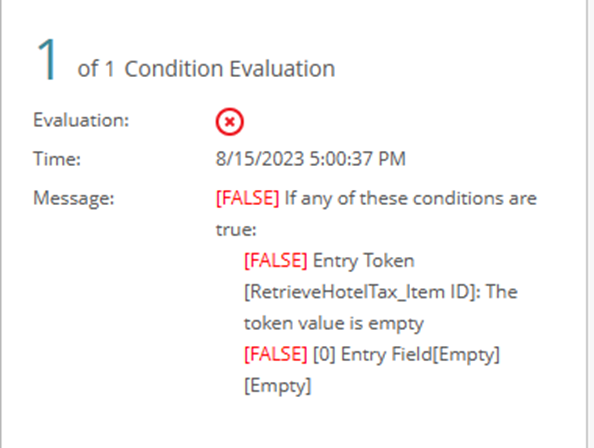Select the Time: label
594x448 pixels.
(57, 158)
